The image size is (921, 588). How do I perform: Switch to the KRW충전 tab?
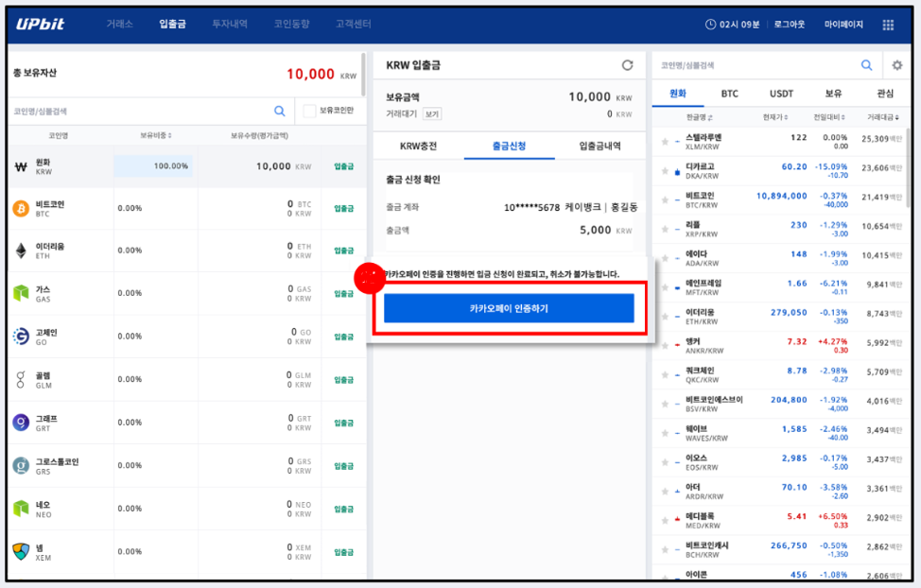tap(418, 146)
